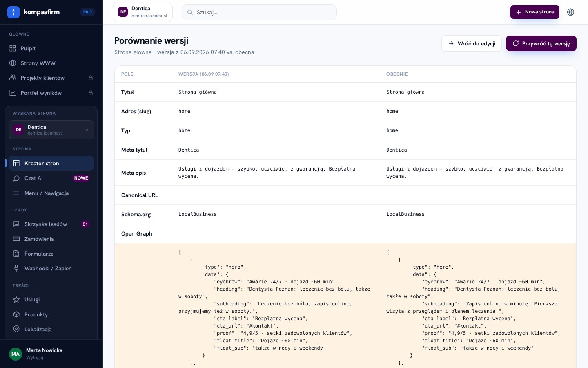This screenshot has width=588, height=368.
Task: Select Kreator stron in the sidebar
Action: click(x=51, y=163)
